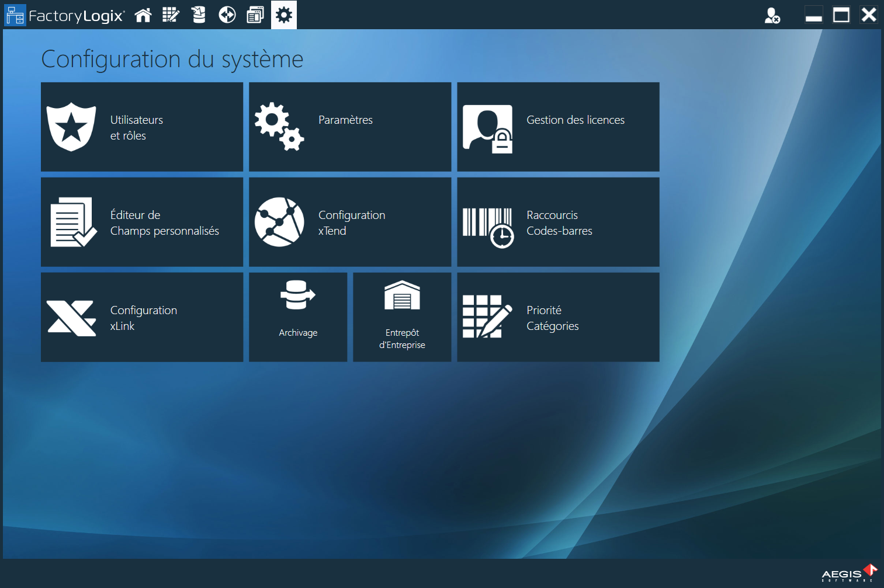Open the NPI engineering module icon
Viewport: 884px width, 588px height.
171,15
